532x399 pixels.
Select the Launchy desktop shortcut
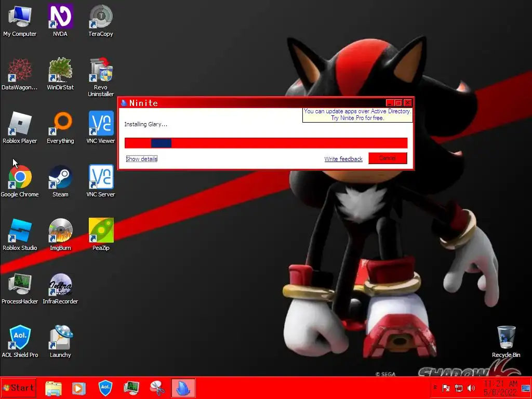(x=60, y=341)
